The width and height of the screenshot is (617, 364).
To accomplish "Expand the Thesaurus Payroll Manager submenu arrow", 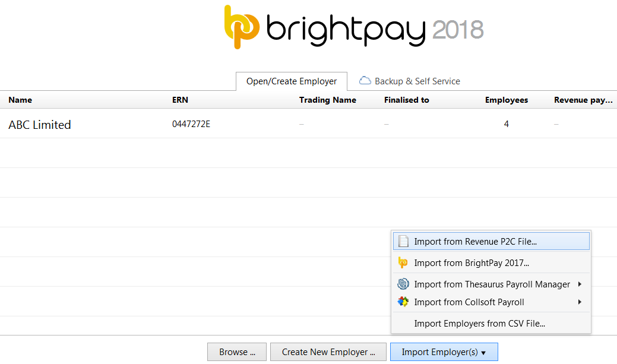I will click(x=580, y=284).
